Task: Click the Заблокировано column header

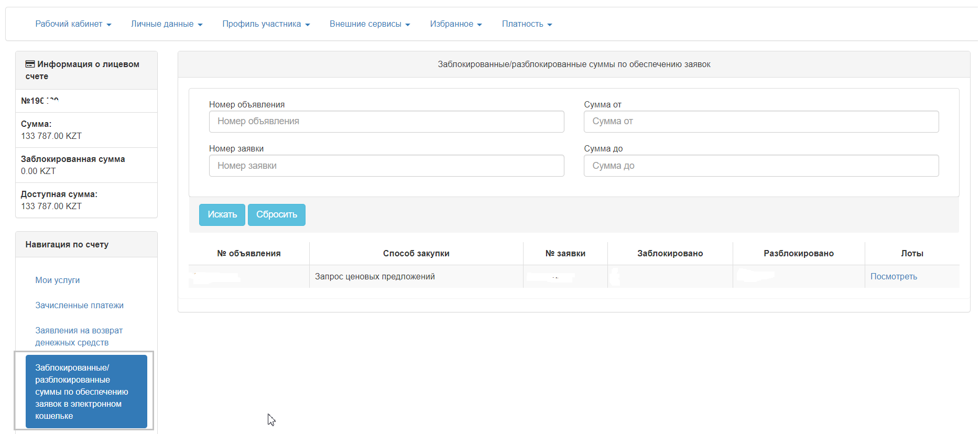Action: (x=670, y=254)
